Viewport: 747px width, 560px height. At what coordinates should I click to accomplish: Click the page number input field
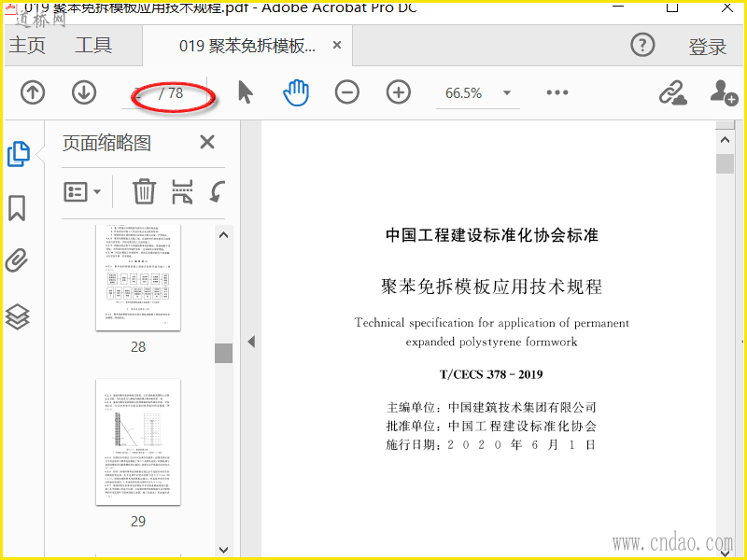[138, 93]
